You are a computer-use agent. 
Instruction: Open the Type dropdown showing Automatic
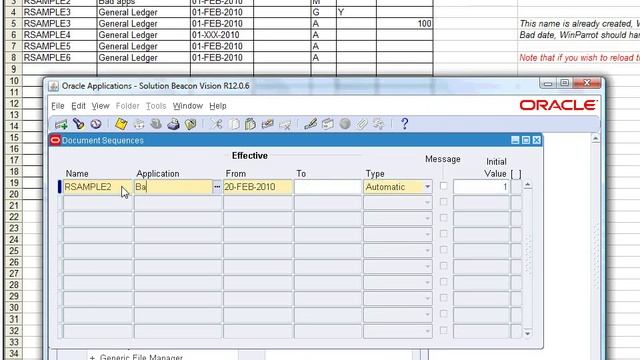[x=427, y=187]
